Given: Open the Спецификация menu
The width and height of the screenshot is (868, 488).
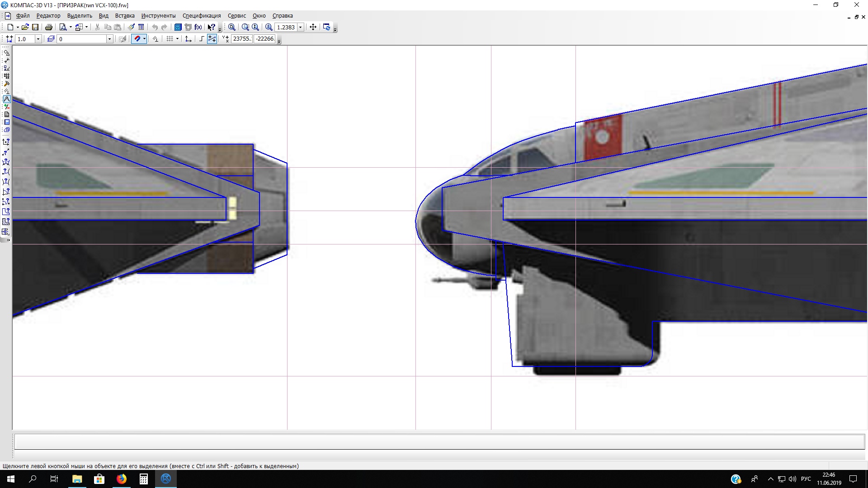Looking at the screenshot, I should [202, 16].
